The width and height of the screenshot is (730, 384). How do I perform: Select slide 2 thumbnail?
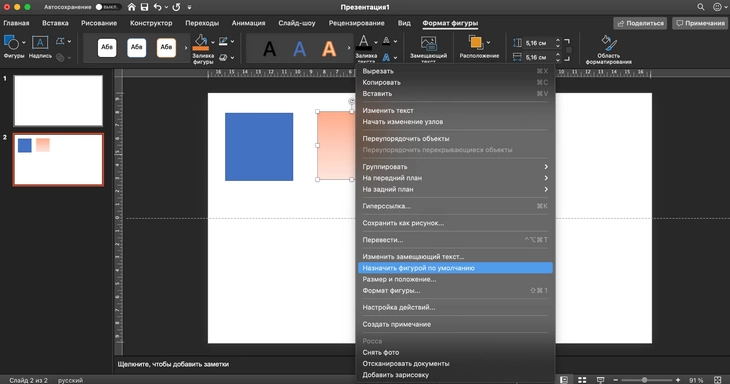pos(58,160)
